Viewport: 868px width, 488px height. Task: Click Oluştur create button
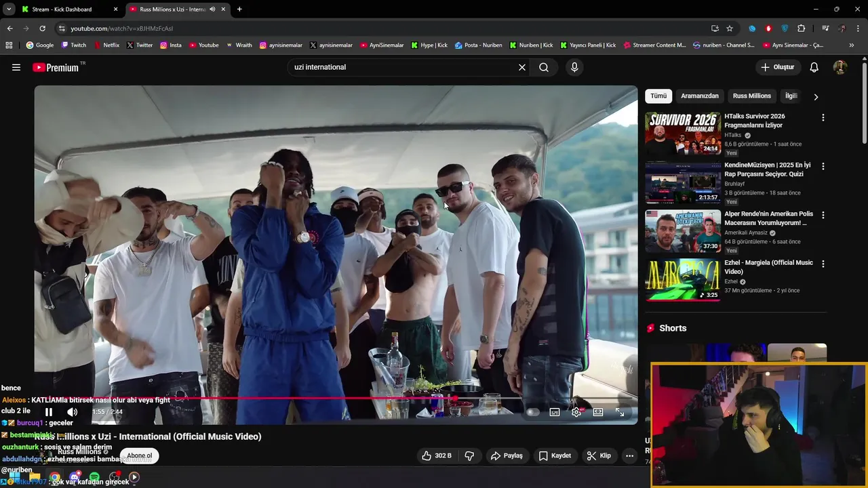[x=777, y=67]
